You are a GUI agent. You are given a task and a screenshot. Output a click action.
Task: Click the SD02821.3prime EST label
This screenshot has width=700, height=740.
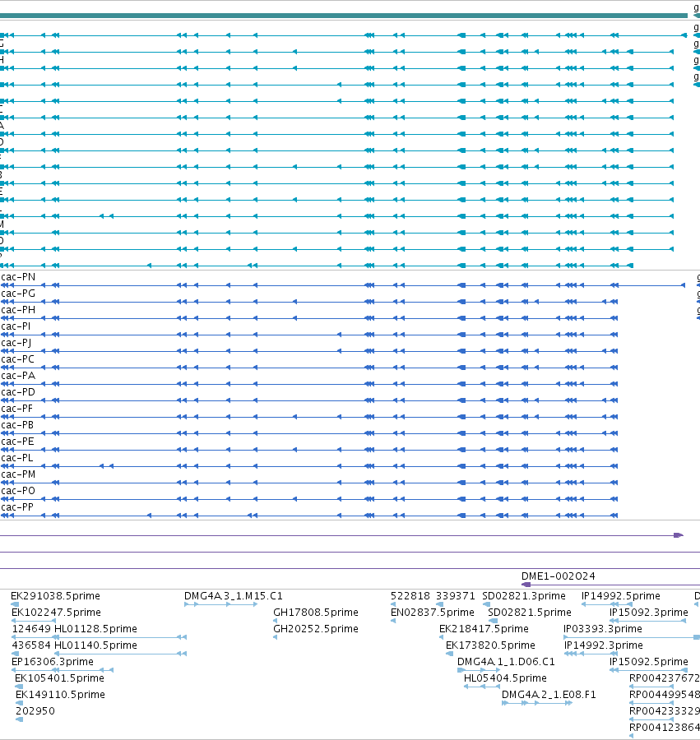click(x=524, y=596)
